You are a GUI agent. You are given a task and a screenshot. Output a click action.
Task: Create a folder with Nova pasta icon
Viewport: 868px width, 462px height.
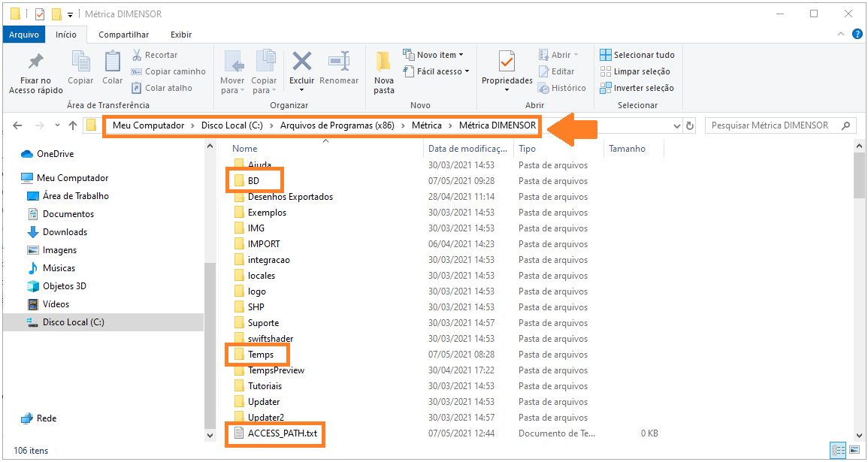tap(384, 63)
